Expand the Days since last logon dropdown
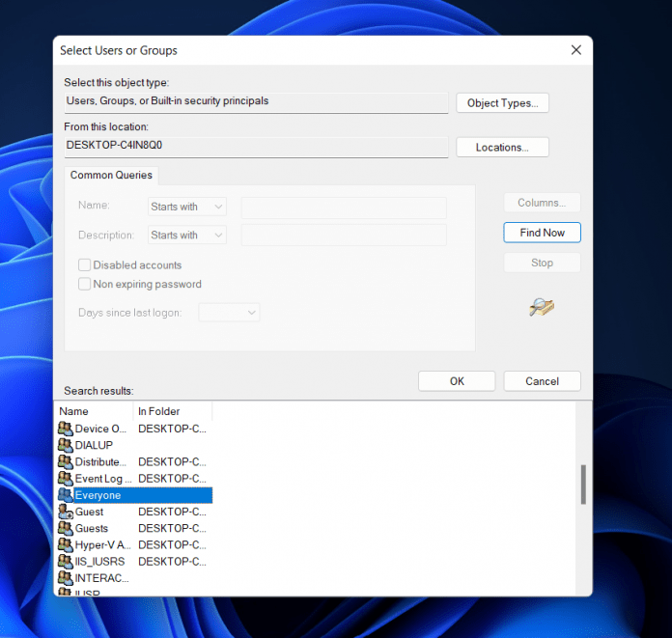This screenshot has height=638, width=672. click(229, 313)
